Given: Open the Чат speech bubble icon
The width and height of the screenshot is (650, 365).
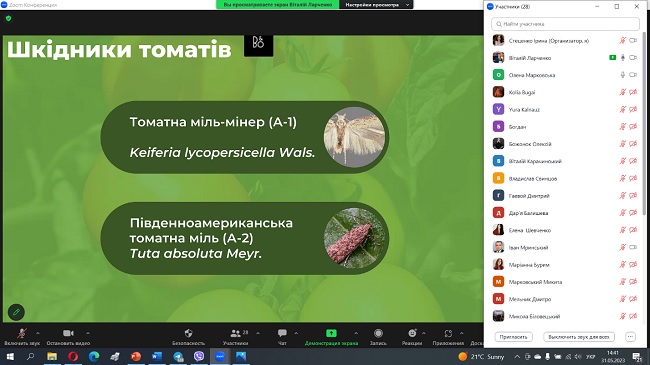Looking at the screenshot, I should click(x=282, y=333).
